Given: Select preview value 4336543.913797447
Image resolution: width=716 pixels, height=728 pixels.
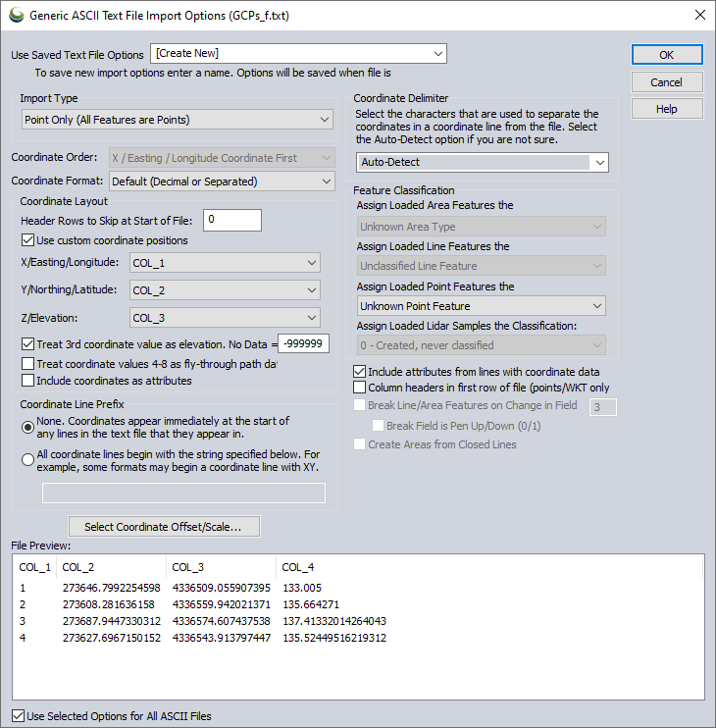Looking at the screenshot, I should [222, 638].
